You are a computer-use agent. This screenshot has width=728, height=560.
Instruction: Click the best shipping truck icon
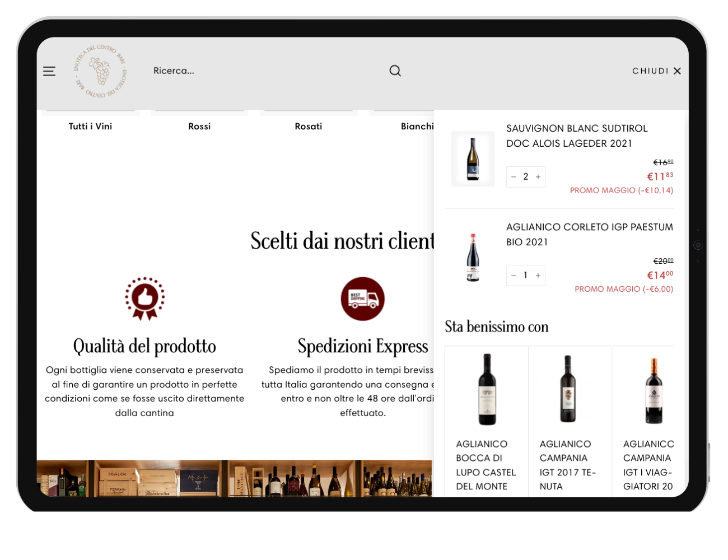(363, 299)
